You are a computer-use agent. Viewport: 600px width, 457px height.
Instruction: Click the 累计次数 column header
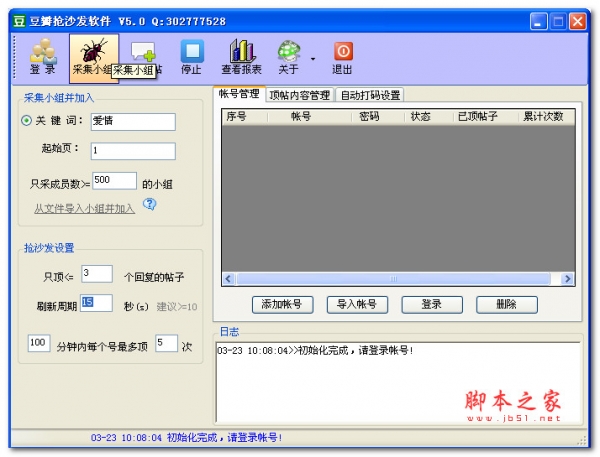point(546,116)
